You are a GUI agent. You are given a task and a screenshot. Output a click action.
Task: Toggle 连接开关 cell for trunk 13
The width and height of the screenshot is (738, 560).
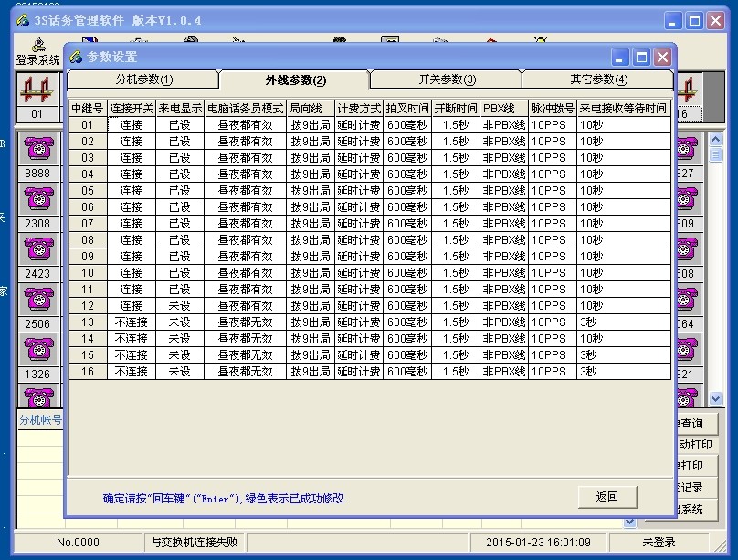pos(131,322)
